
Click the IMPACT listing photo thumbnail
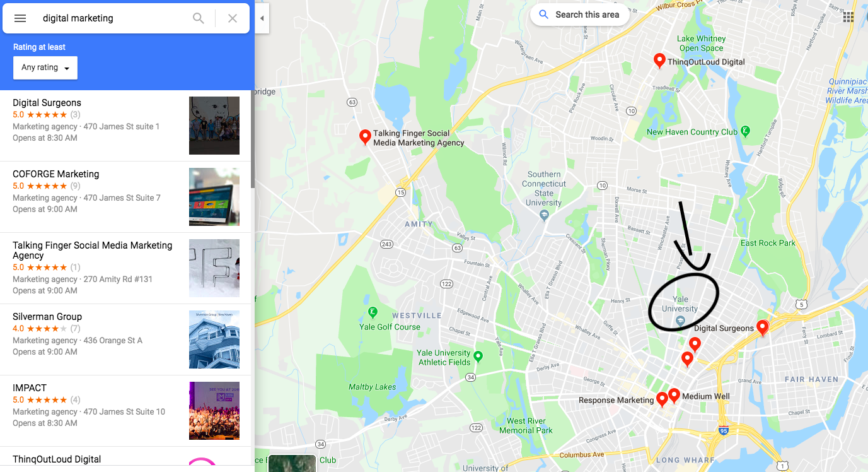(x=214, y=411)
